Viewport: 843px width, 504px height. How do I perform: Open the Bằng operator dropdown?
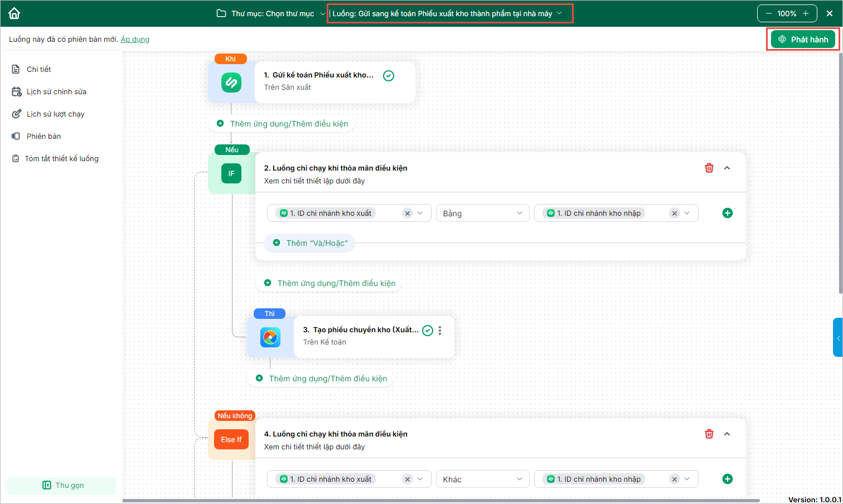tap(482, 213)
